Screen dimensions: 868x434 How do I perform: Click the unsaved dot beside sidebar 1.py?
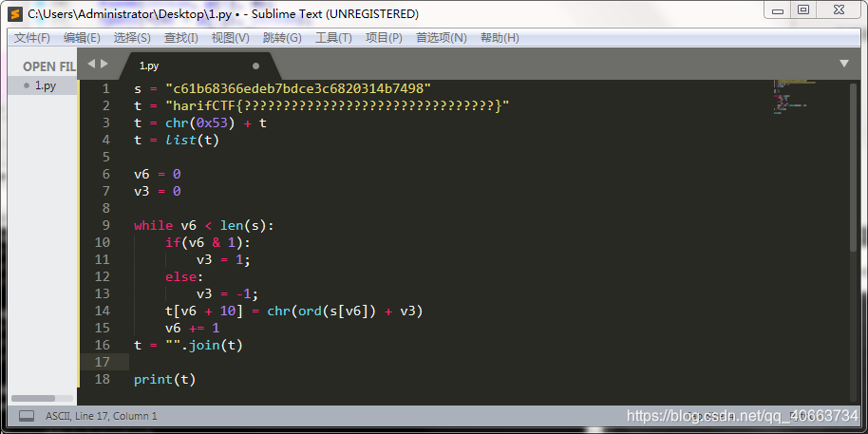pyautogui.click(x=27, y=85)
